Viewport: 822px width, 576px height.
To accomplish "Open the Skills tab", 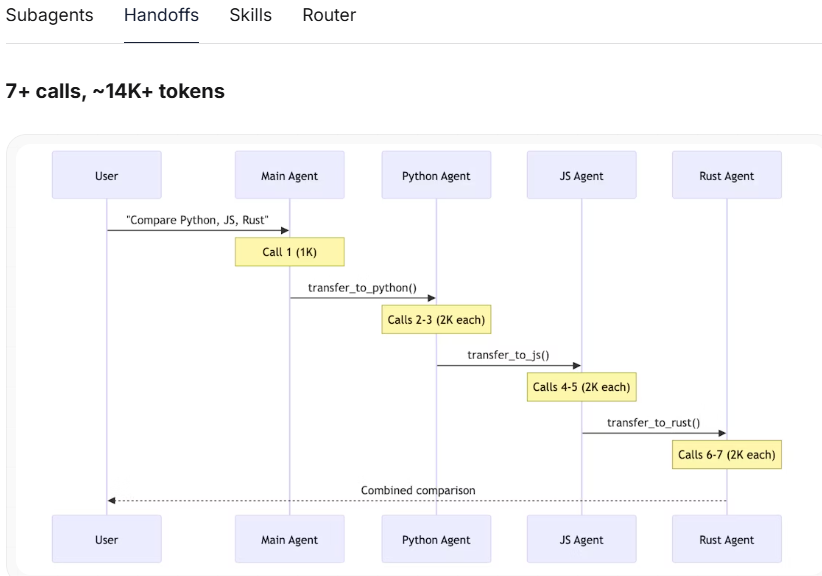I will (251, 15).
